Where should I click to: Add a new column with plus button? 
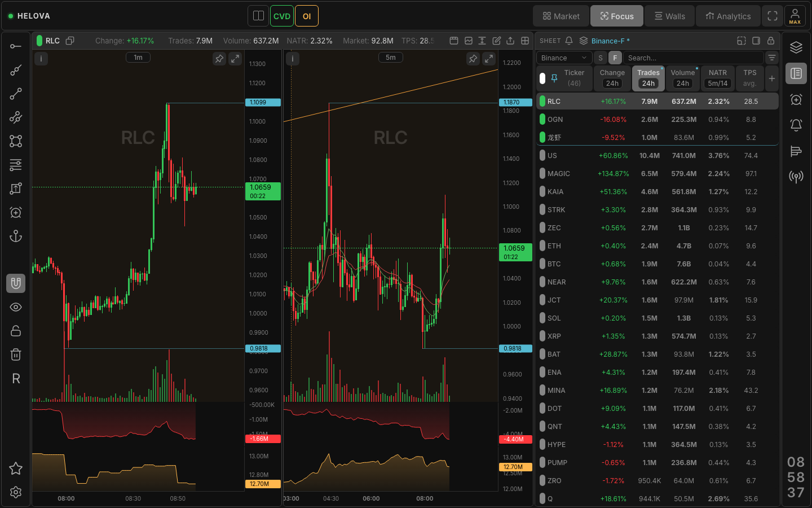tap(772, 78)
